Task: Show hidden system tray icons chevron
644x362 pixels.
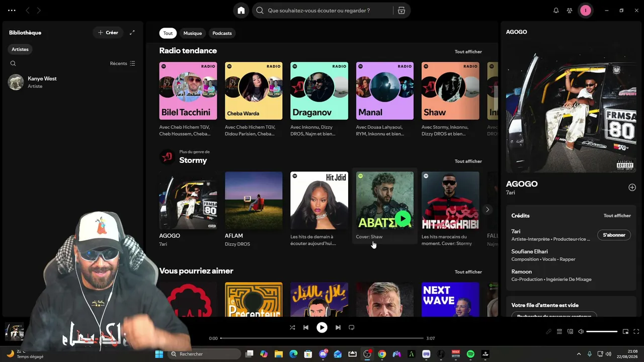Action: pyautogui.click(x=579, y=354)
